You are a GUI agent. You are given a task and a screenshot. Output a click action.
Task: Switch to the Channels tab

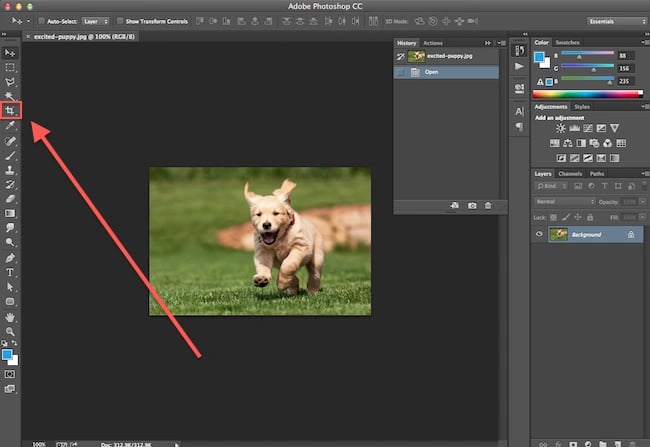point(569,173)
